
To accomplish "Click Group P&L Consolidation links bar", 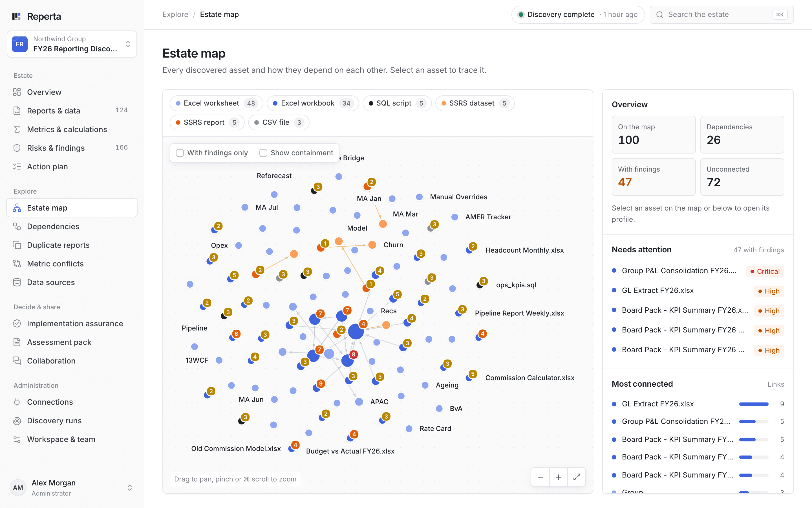I will [x=754, y=421].
